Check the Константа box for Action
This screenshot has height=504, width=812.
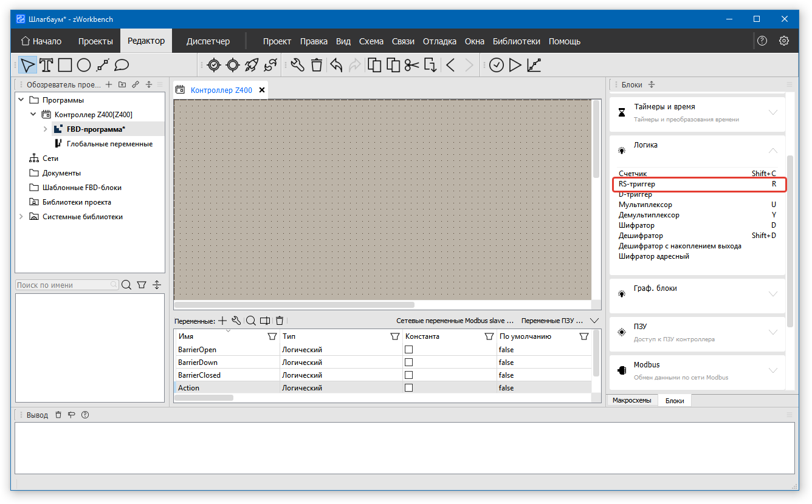[x=408, y=388]
